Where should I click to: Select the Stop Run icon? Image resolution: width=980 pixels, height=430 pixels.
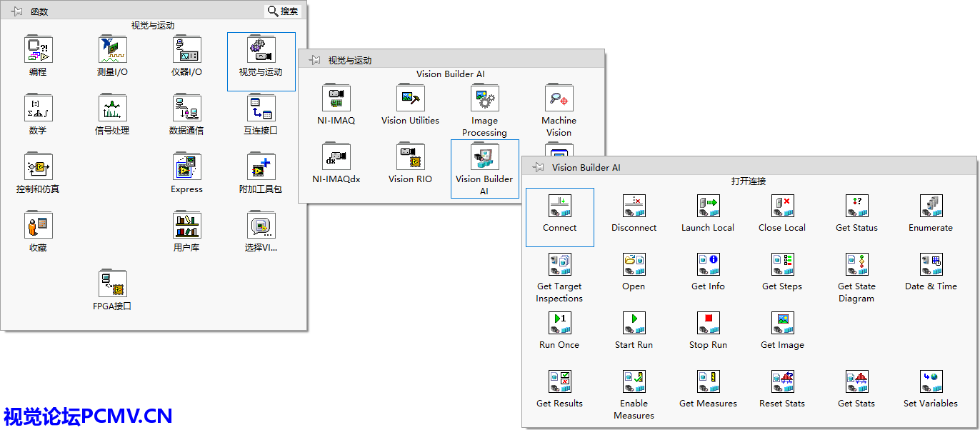click(708, 324)
